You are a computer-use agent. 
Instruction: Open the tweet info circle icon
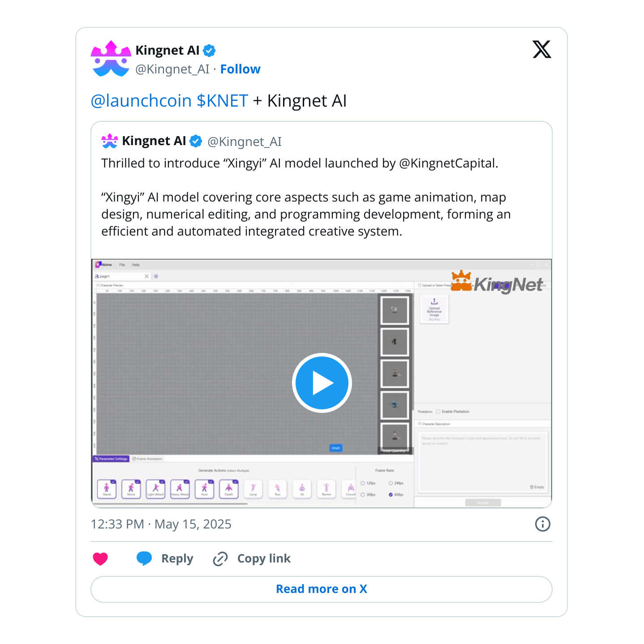click(x=542, y=524)
